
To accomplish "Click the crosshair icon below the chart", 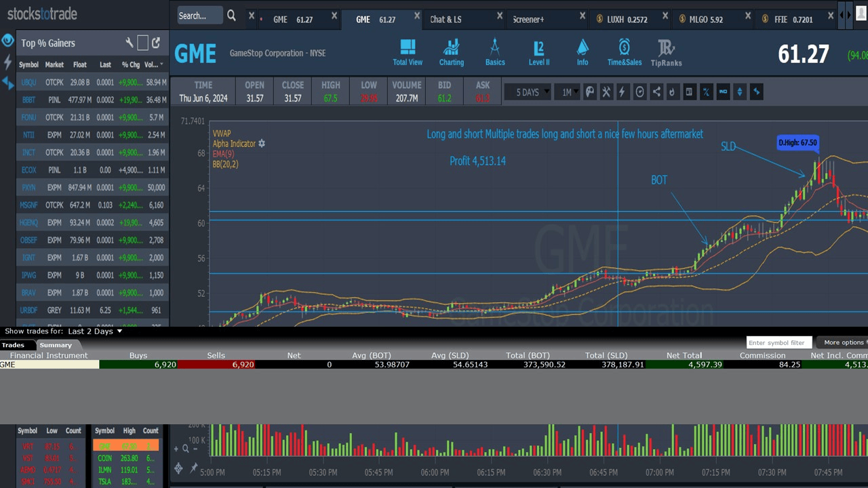I will (x=178, y=468).
